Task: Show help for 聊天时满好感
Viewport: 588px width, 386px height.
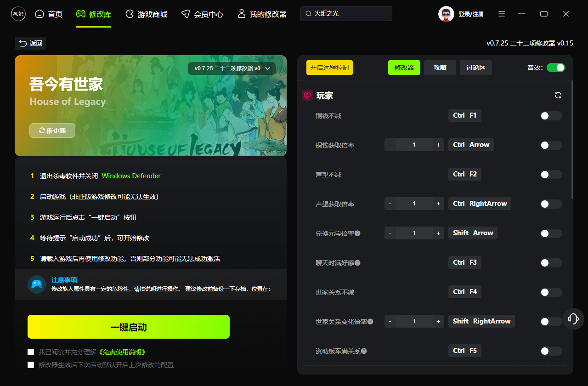Action: click(x=357, y=263)
